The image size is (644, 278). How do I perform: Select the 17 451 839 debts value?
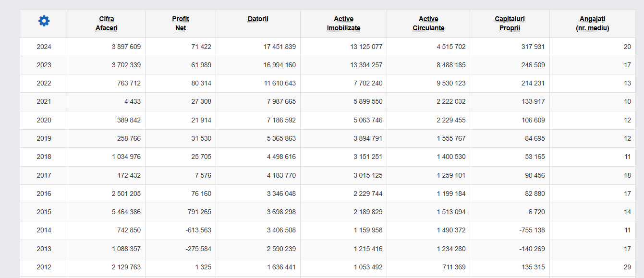pyautogui.click(x=279, y=47)
